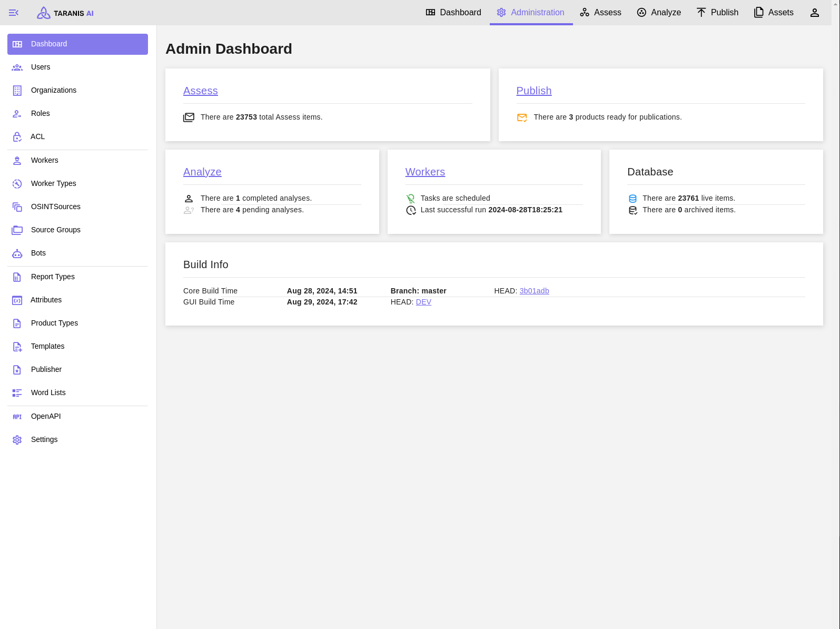Image resolution: width=840 pixels, height=629 pixels.
Task: Click the Templates icon
Action: [x=17, y=347]
